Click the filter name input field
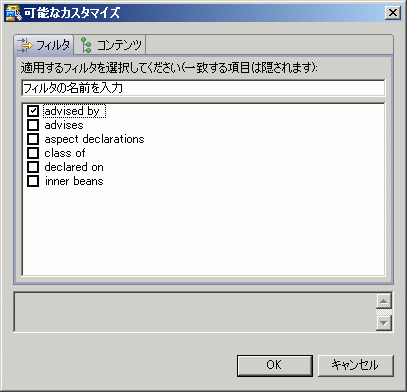The height and width of the screenshot is (392, 407). point(203,88)
